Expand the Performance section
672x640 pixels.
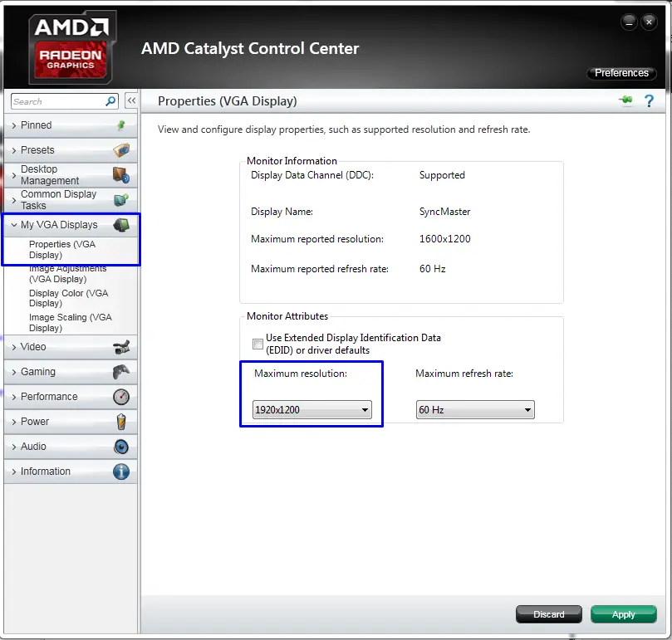click(x=71, y=397)
